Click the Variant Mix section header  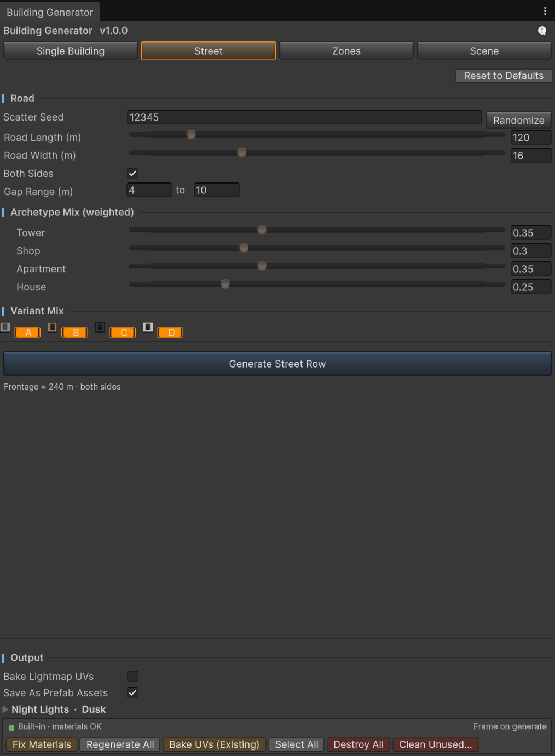(x=37, y=311)
